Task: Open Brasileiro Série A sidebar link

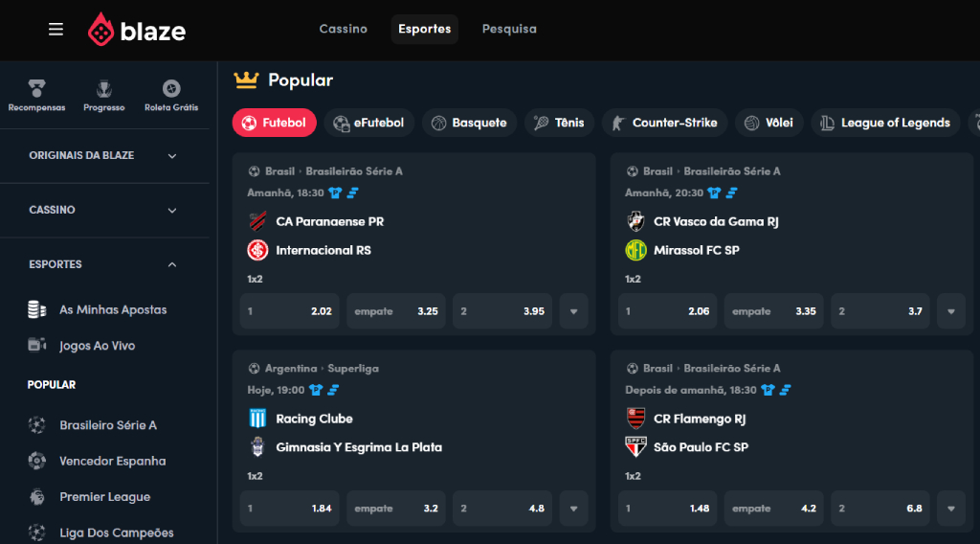Action: point(108,425)
